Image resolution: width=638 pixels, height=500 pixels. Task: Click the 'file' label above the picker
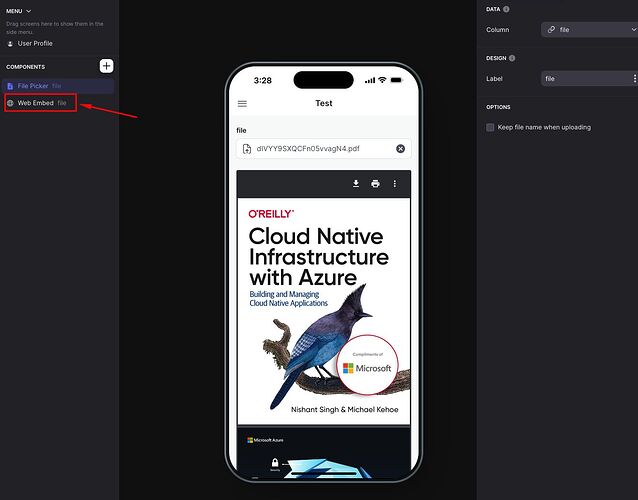(241, 130)
